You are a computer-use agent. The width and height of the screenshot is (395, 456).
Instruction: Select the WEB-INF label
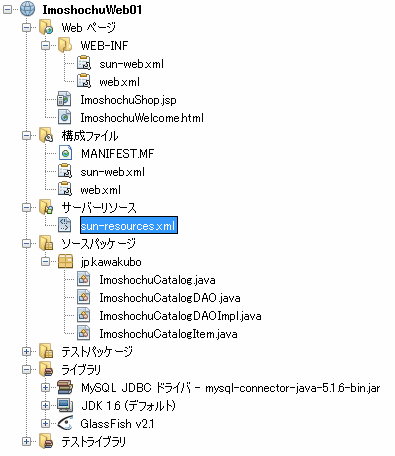coord(104,46)
